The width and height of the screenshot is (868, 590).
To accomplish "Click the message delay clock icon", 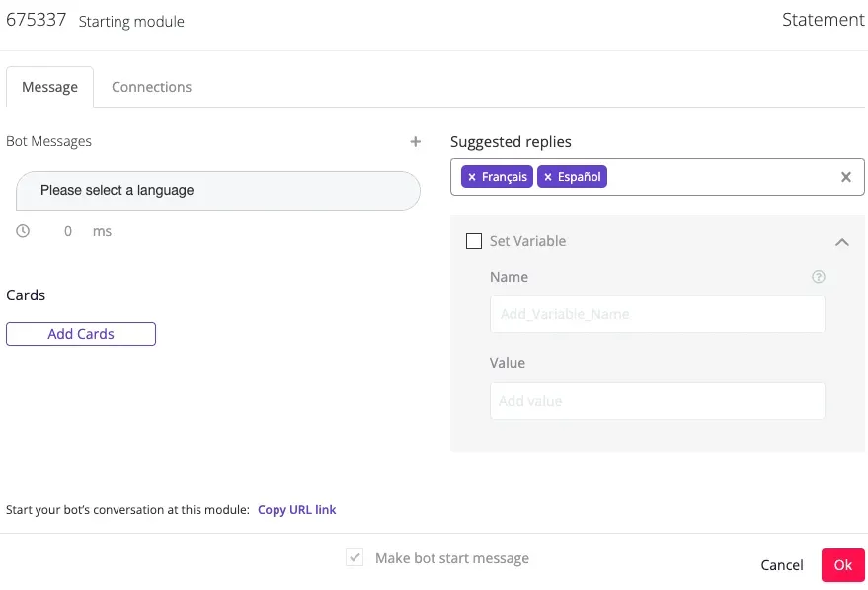I will (x=22, y=230).
